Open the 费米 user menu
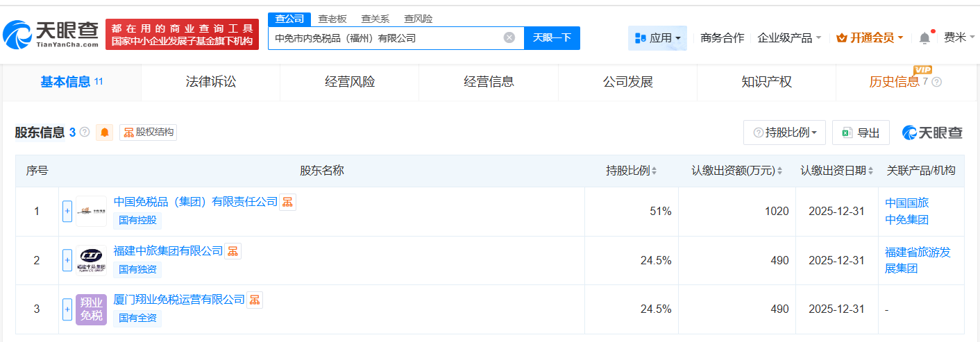Image resolution: width=980 pixels, height=342 pixels. 959,38
